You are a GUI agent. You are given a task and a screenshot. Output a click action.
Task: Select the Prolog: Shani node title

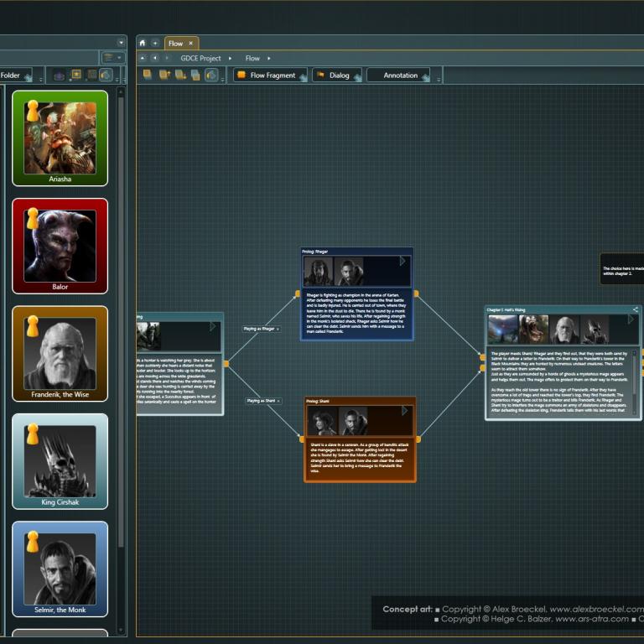tap(318, 401)
